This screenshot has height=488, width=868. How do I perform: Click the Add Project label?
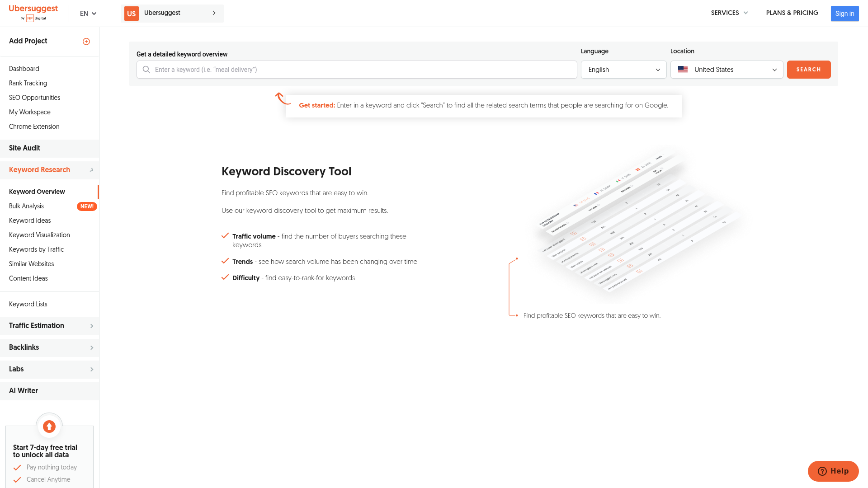click(x=28, y=41)
